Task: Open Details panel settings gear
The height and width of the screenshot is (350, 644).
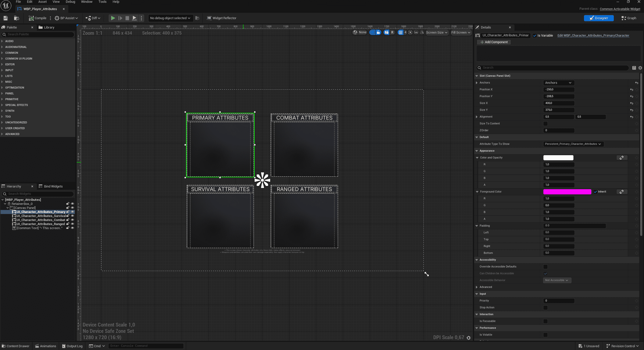Action: [640, 68]
